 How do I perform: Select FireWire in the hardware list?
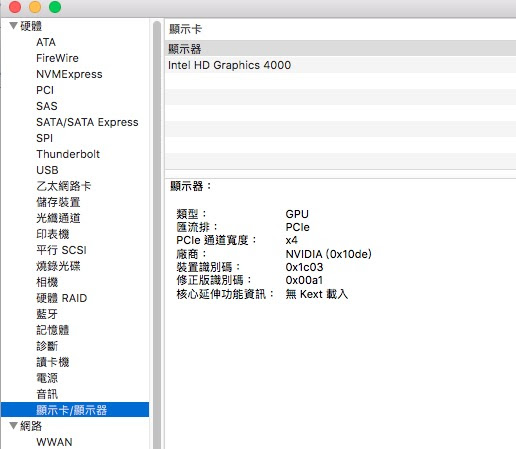[x=57, y=58]
